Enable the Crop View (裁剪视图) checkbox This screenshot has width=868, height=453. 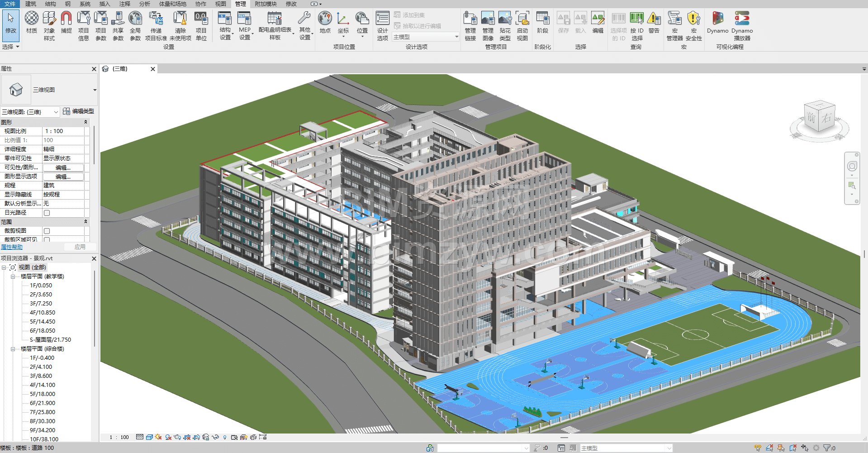coord(47,231)
